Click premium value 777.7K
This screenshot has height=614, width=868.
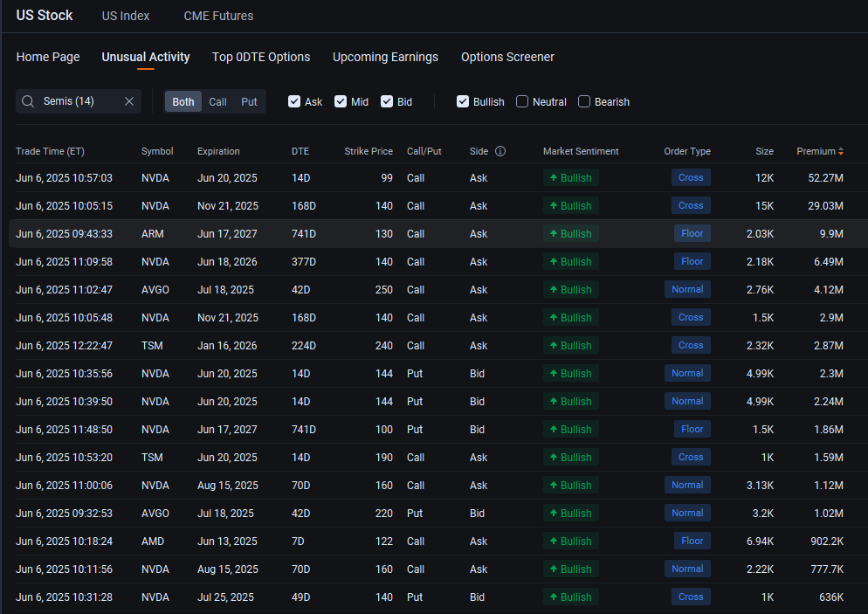pyautogui.click(x=827, y=569)
